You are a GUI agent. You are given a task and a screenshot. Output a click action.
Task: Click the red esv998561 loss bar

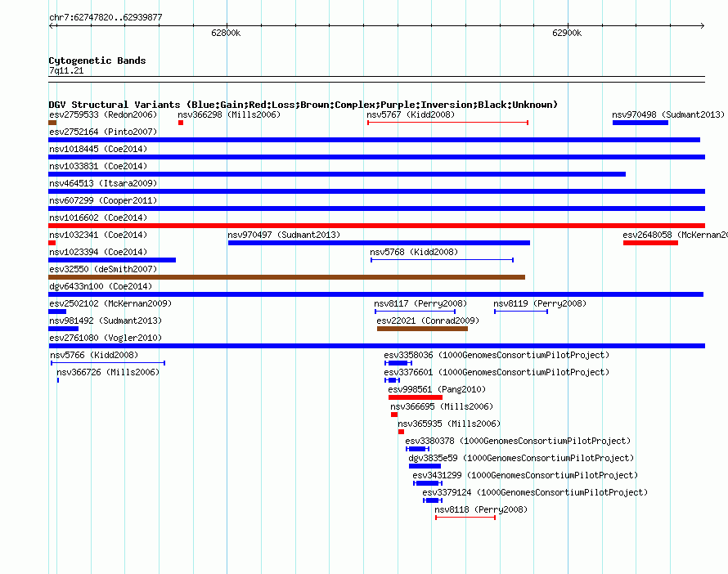(x=415, y=397)
